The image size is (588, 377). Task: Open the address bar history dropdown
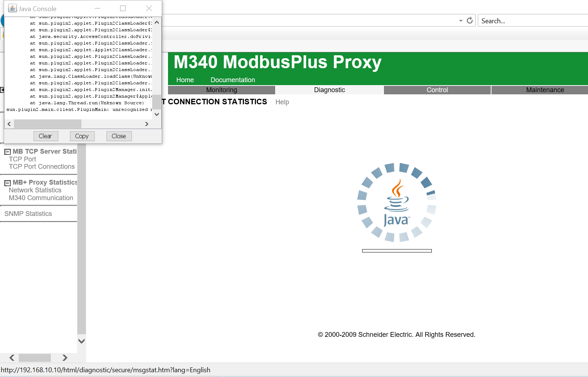(x=461, y=21)
